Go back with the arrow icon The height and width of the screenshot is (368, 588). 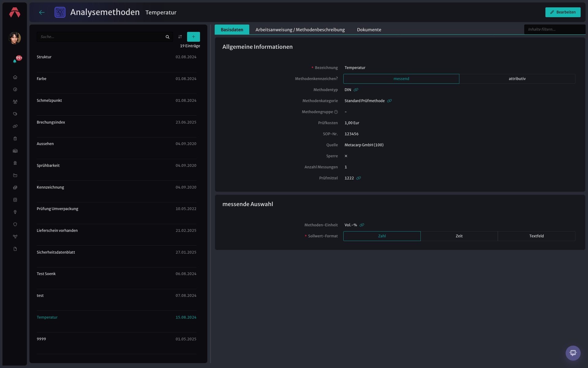[x=42, y=12]
